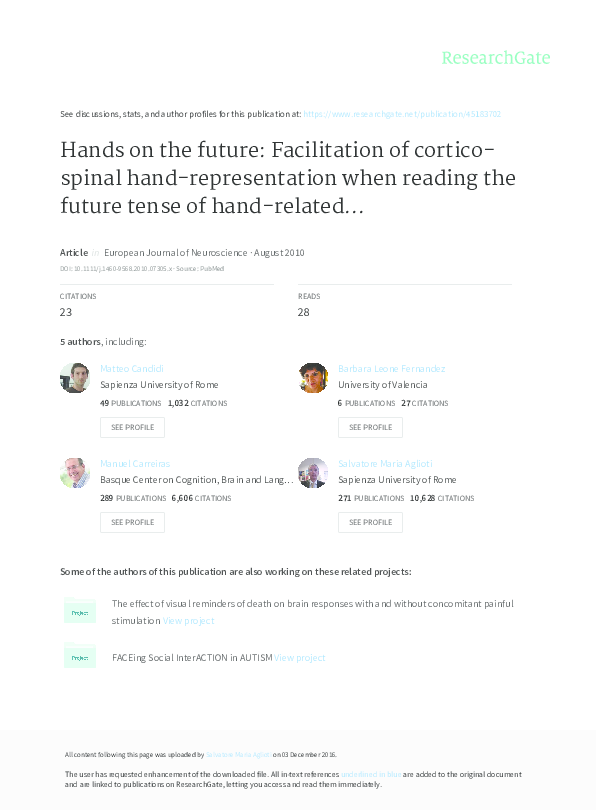
Task: Open Salvatore Maria Aglioti's profile photo
Action: coord(313,473)
